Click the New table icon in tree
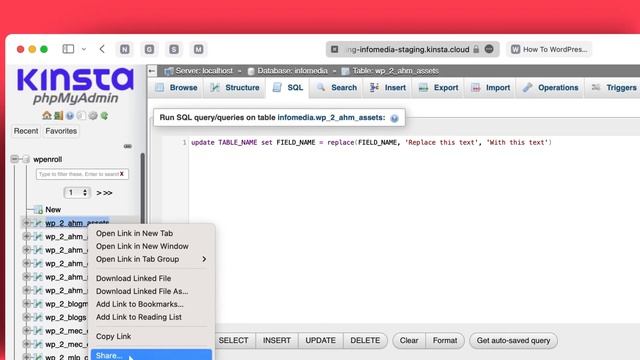This screenshot has width=640, height=360. (x=38, y=210)
